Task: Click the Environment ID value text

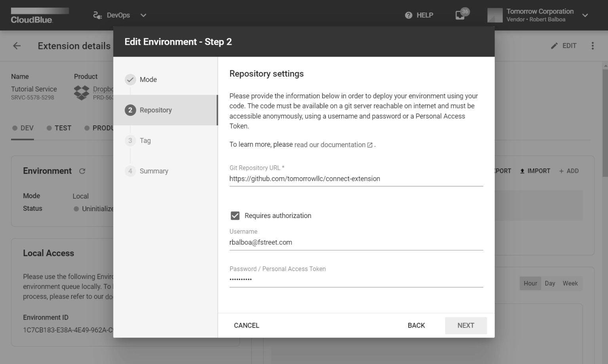Action: tap(68, 330)
